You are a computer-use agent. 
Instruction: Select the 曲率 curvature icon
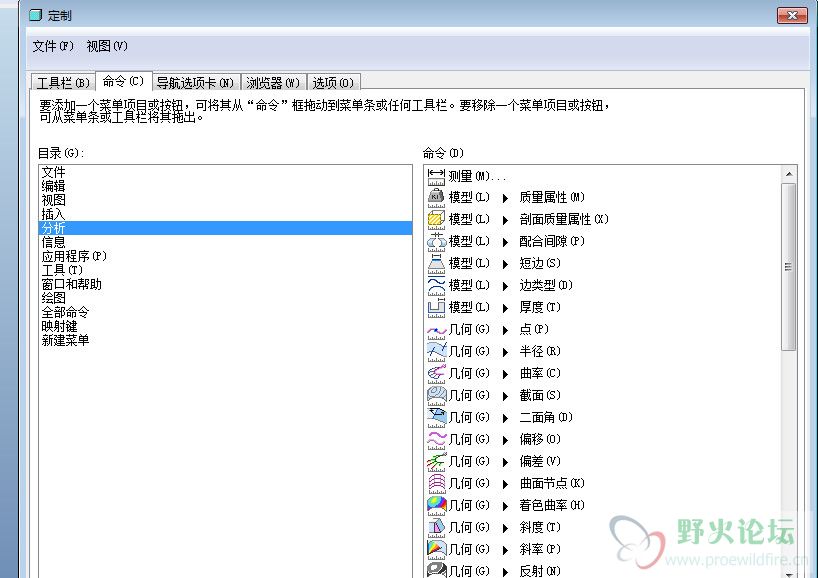(436, 374)
